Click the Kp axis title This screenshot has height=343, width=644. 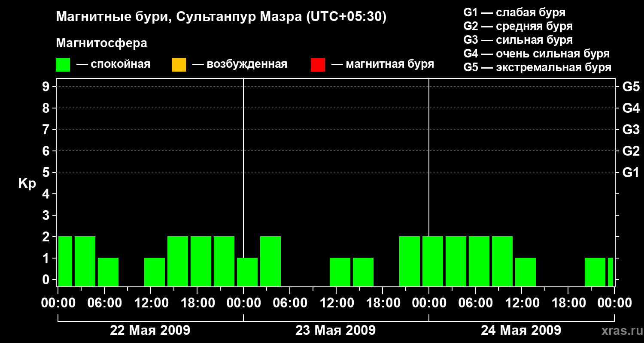pyautogui.click(x=27, y=184)
